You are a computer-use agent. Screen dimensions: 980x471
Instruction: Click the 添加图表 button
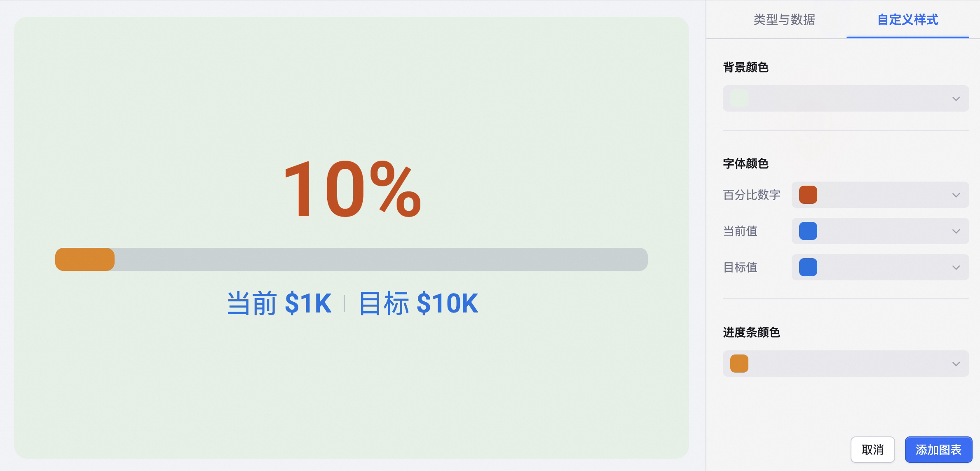[x=938, y=450]
